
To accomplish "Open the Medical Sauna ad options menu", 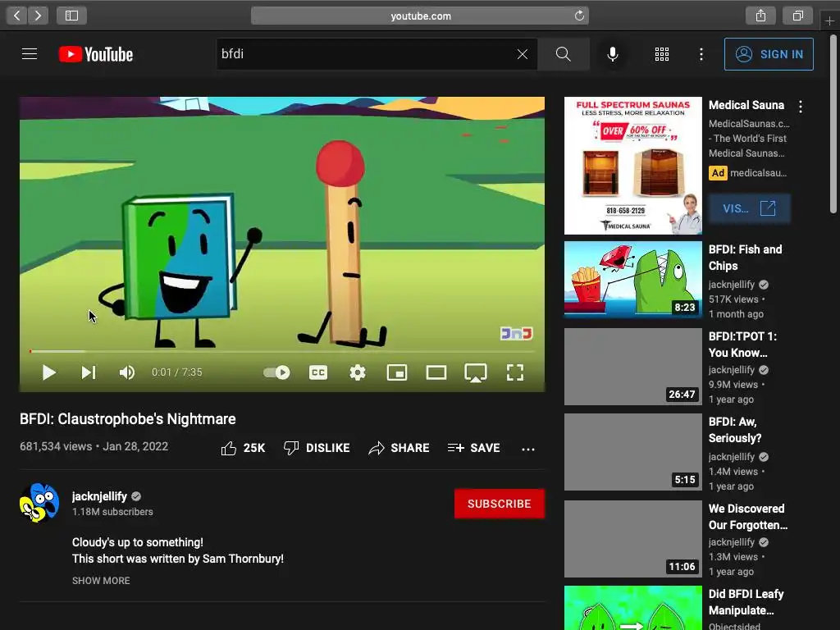I will coord(801,107).
